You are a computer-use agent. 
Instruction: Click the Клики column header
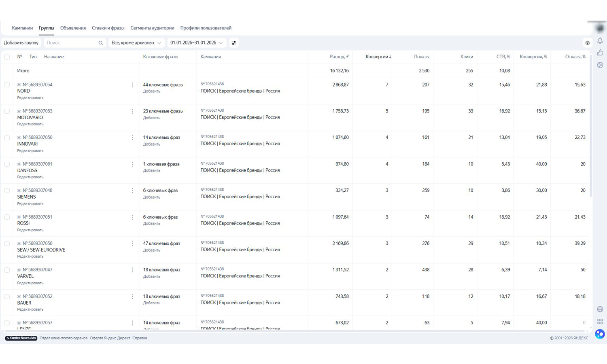467,57
